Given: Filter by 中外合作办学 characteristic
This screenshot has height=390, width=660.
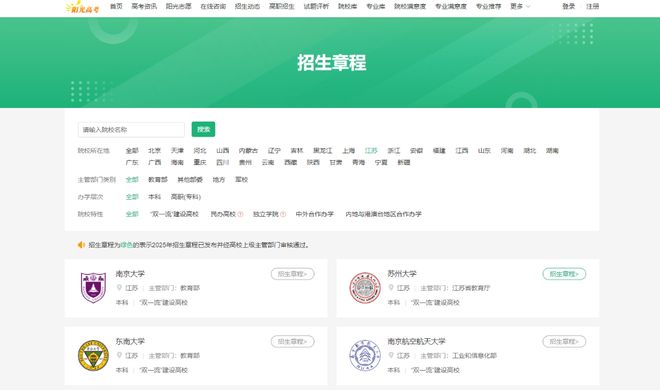Looking at the screenshot, I should point(314,214).
